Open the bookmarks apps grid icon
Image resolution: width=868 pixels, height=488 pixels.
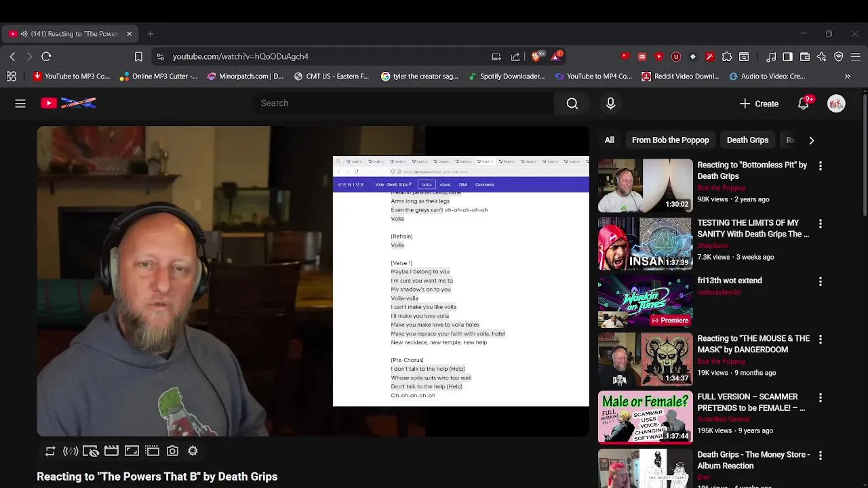[12, 77]
